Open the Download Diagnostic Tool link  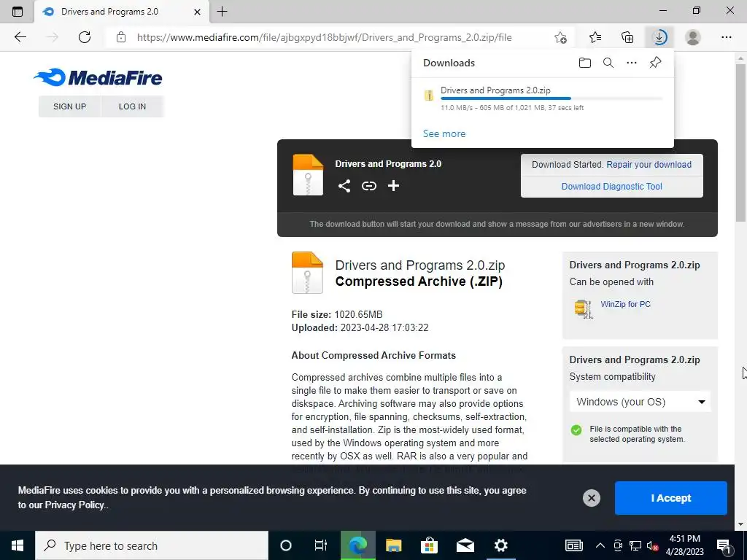tap(612, 187)
